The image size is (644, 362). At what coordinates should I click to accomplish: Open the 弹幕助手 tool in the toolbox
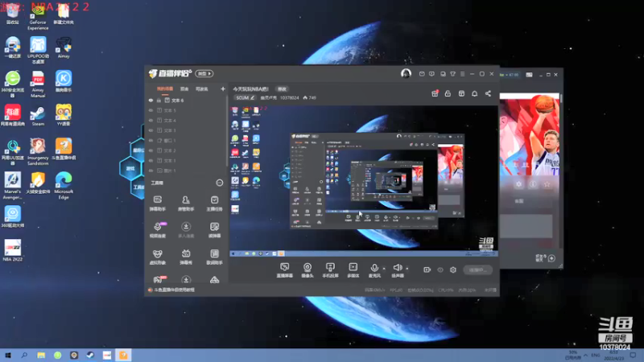157,204
